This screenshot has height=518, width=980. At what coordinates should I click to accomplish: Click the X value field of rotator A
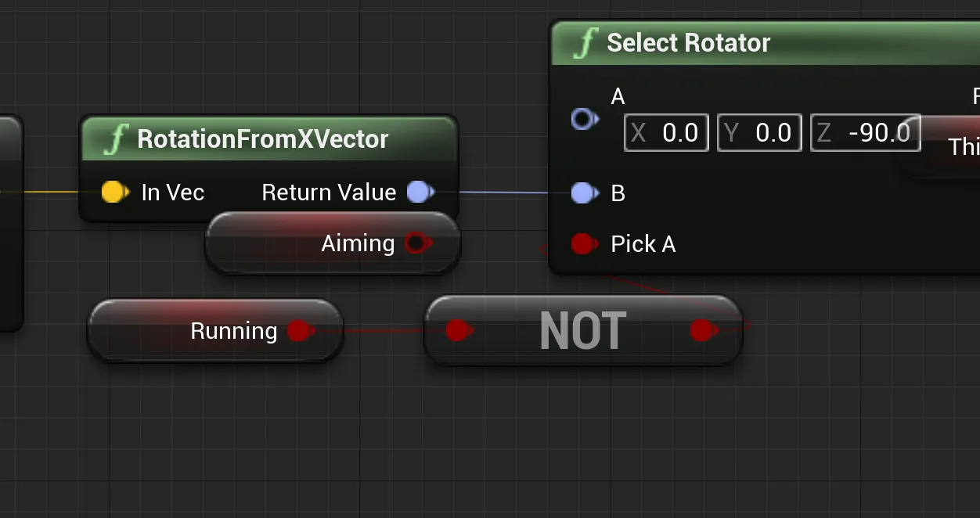[x=667, y=133]
